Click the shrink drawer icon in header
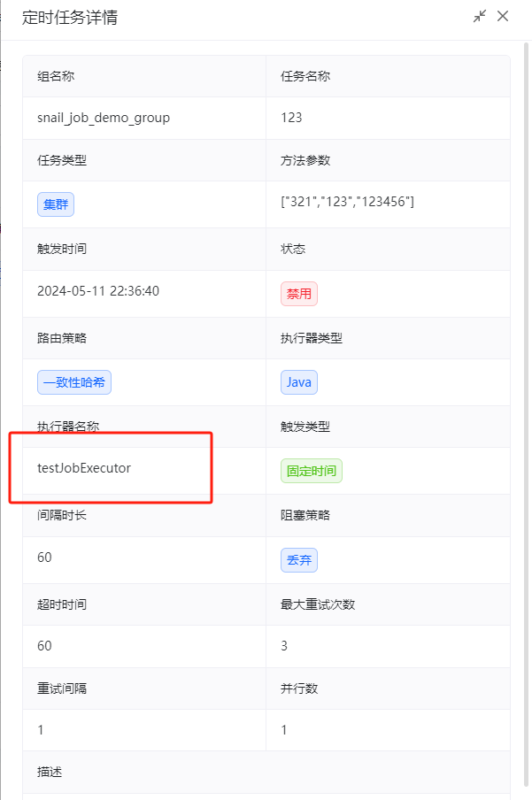The image size is (532, 800). (x=479, y=16)
